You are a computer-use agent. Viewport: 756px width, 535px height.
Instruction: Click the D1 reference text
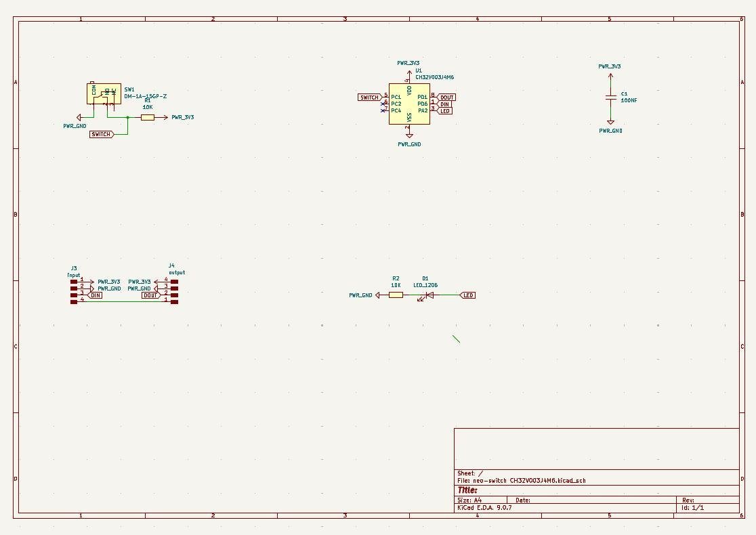[x=425, y=278]
